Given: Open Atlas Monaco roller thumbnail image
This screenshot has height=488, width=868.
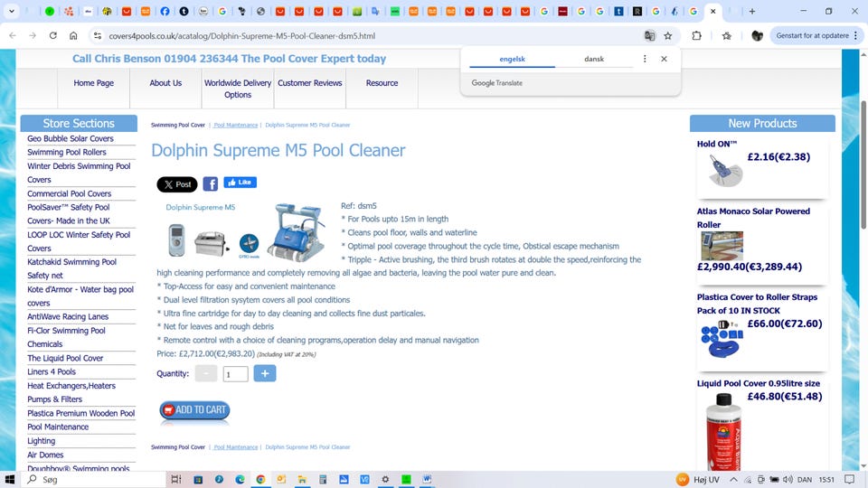Looking at the screenshot, I should (722, 246).
